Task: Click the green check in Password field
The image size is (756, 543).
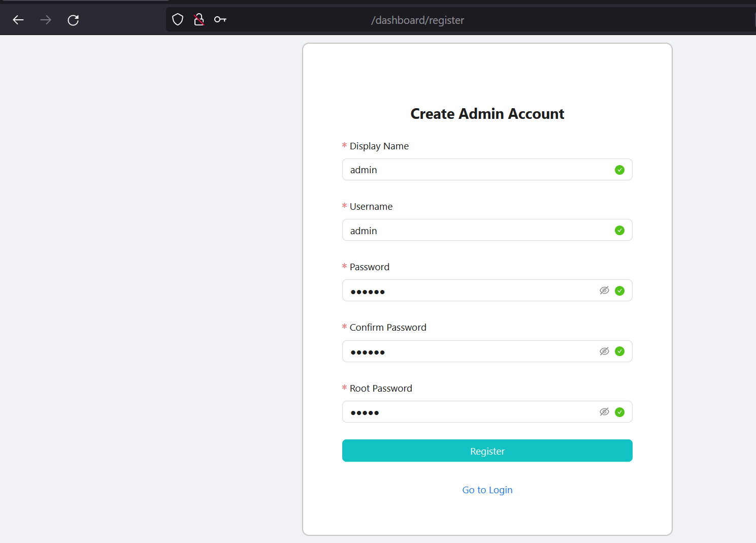Action: (x=619, y=291)
